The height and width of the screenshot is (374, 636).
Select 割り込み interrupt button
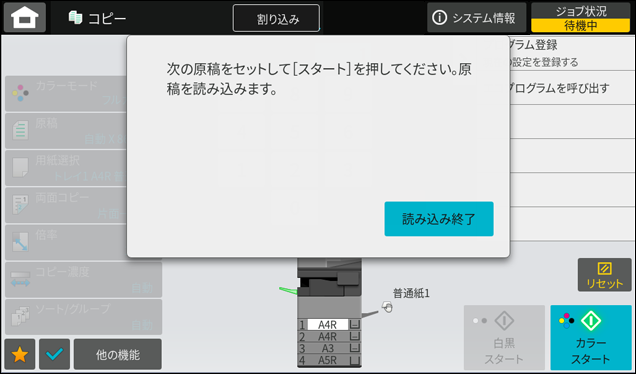point(276,18)
